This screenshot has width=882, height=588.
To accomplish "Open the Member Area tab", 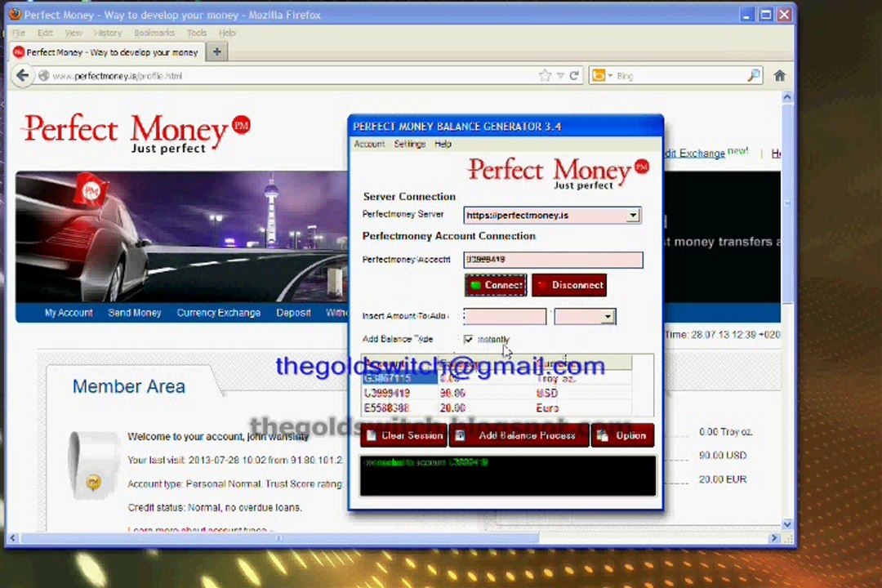I will pos(129,386).
